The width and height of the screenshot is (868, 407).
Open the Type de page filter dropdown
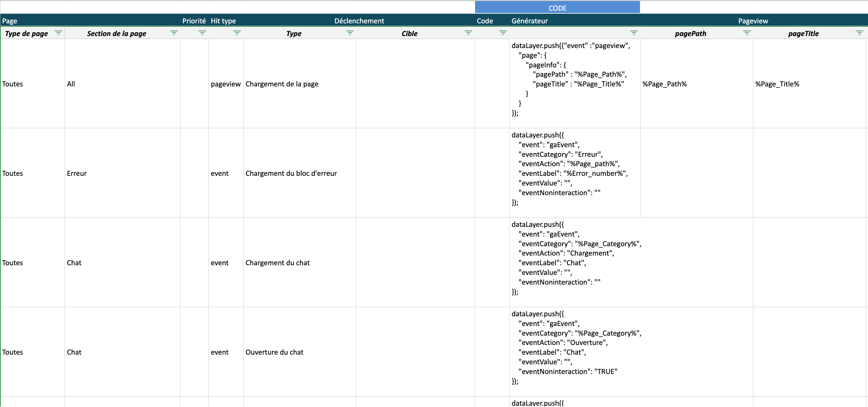(x=58, y=33)
